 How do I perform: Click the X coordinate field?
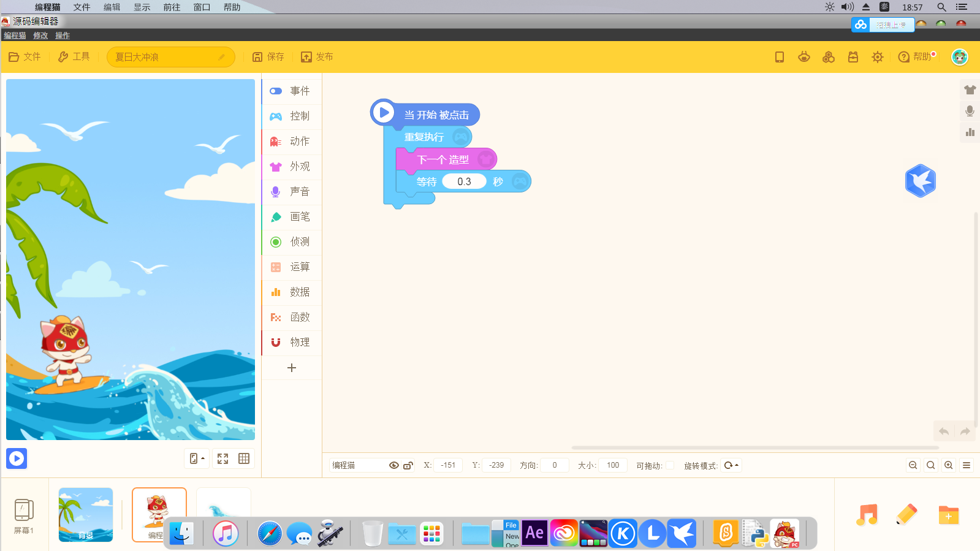(x=449, y=465)
